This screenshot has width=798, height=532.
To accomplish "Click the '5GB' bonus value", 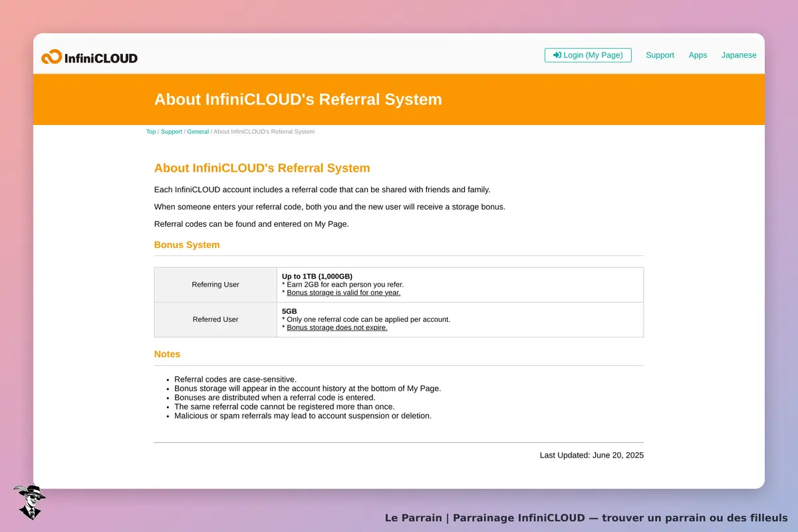I will coord(289,311).
